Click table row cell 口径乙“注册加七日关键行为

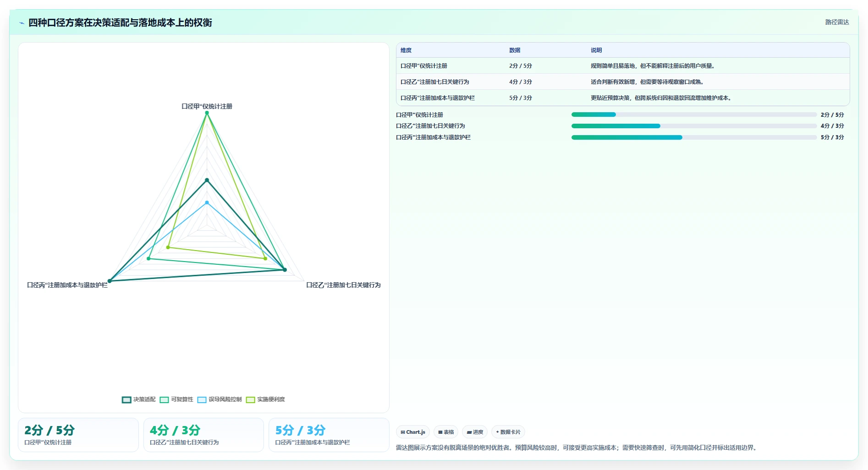point(435,82)
